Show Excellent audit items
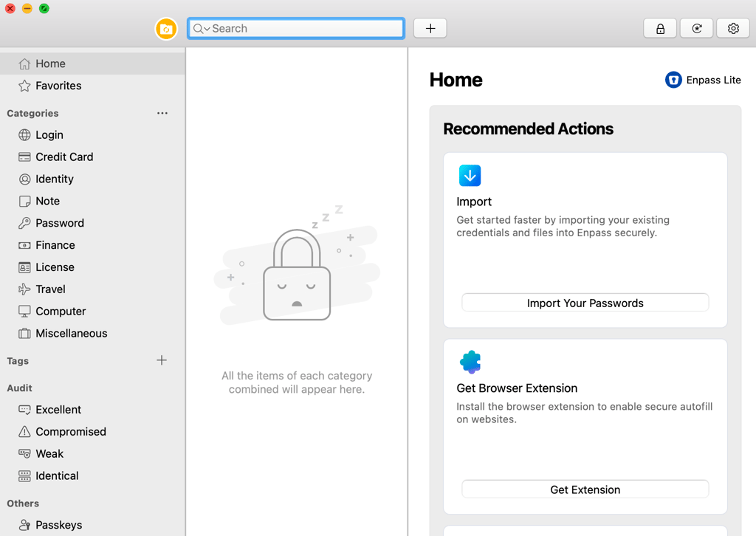 click(92, 410)
